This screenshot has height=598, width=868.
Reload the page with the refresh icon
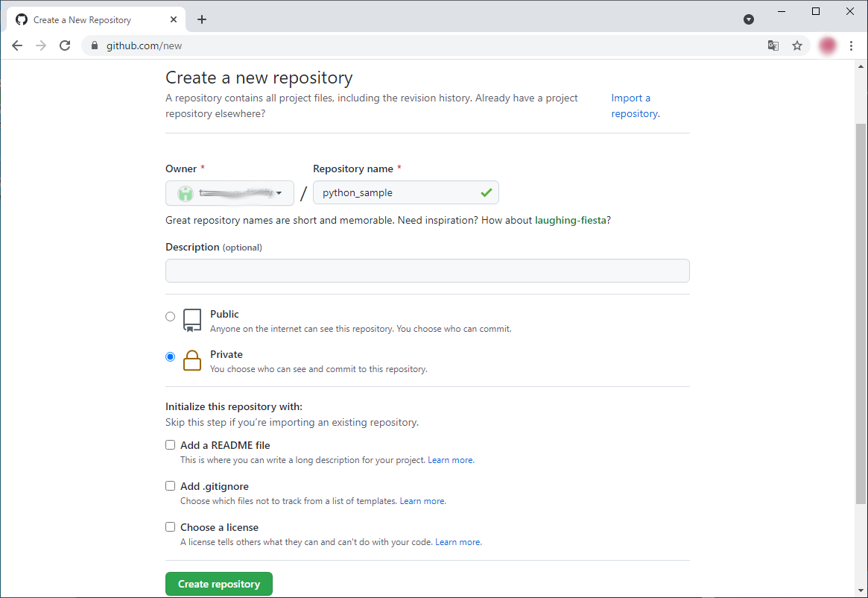[65, 45]
